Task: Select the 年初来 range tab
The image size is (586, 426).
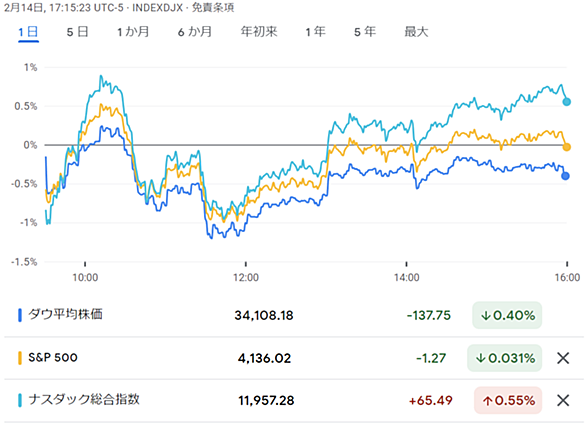Action: 259,32
